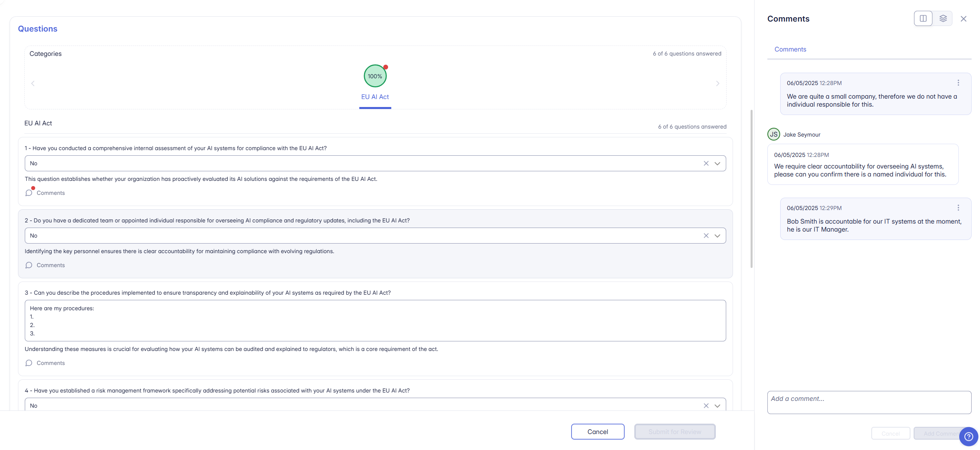This screenshot has height=450, width=980.
Task: Click the layers stack view icon
Action: click(x=943, y=18)
